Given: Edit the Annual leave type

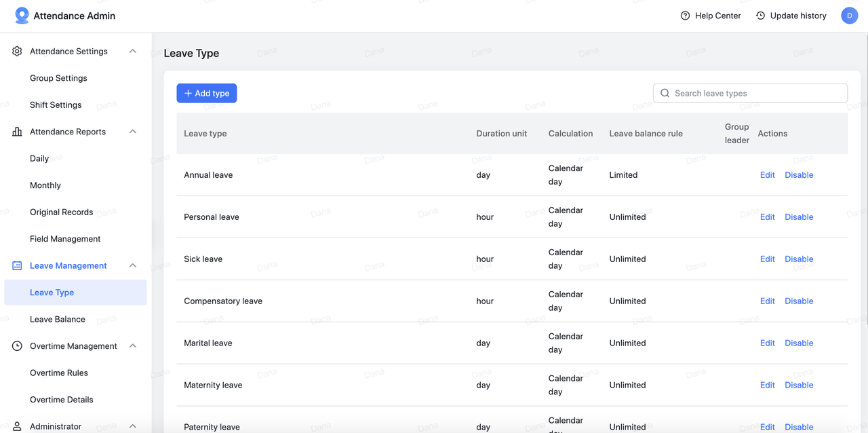Looking at the screenshot, I should point(767,175).
